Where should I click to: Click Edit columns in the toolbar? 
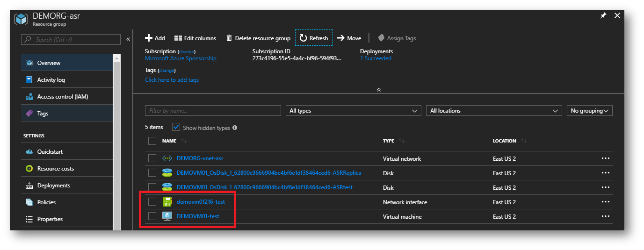pyautogui.click(x=195, y=38)
